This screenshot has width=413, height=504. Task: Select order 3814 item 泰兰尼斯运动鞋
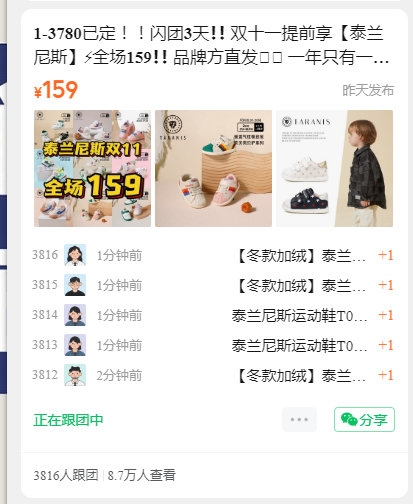(x=299, y=316)
